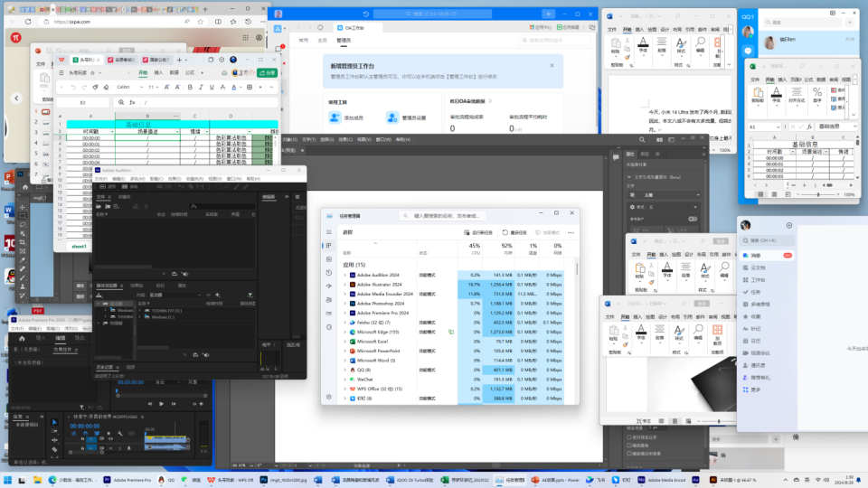This screenshot has width=868, height=488.
Task: Click Word window zoom slider handle
Action: point(719,421)
